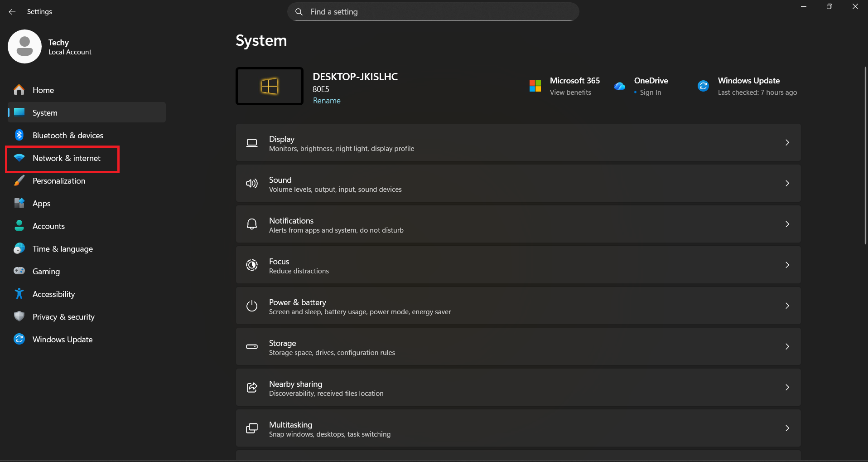
Task: Click Sign In under OneDrive
Action: [650, 92]
